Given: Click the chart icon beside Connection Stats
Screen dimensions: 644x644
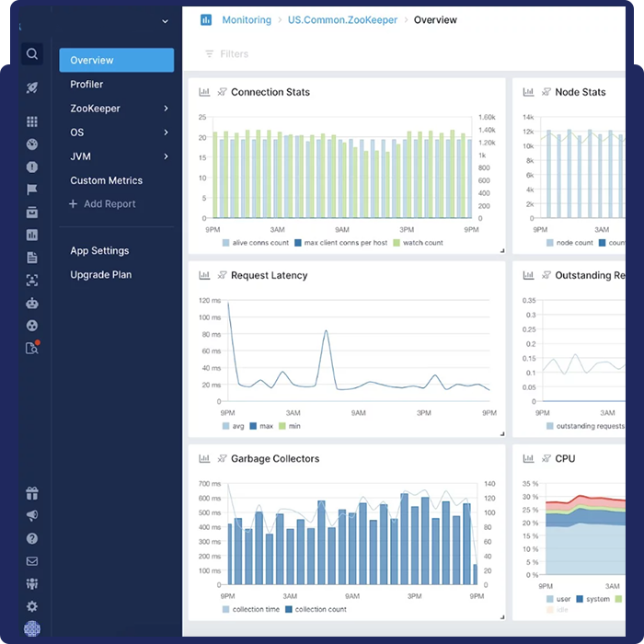Looking at the screenshot, I should tap(204, 92).
